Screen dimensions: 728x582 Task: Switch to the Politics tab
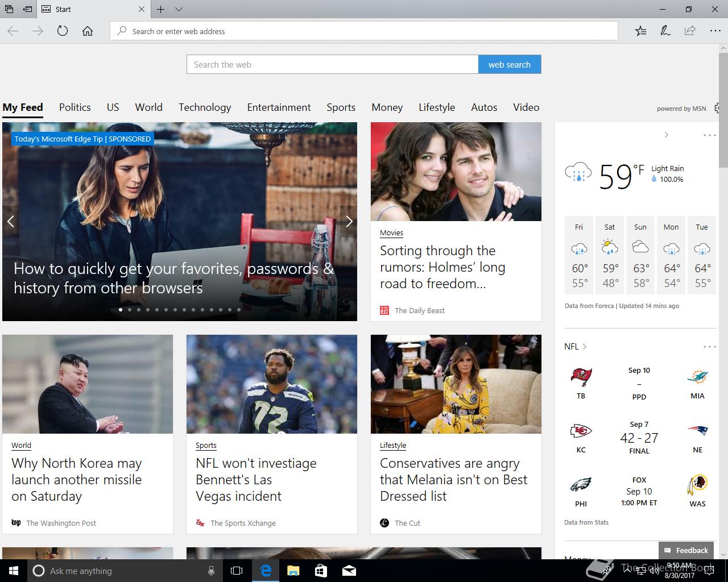[75, 107]
